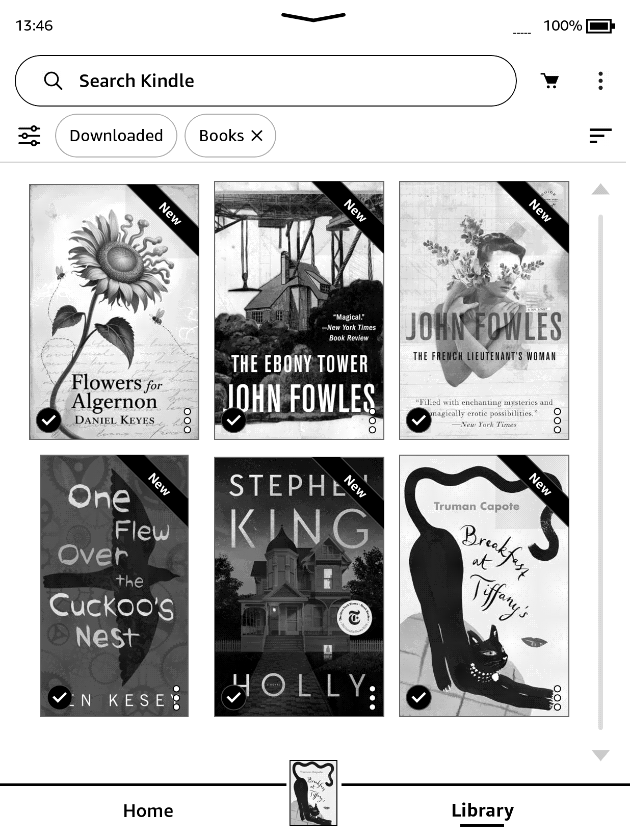The image size is (630, 840).
Task: Open options dots on Flowers for Algernon
Action: [187, 421]
